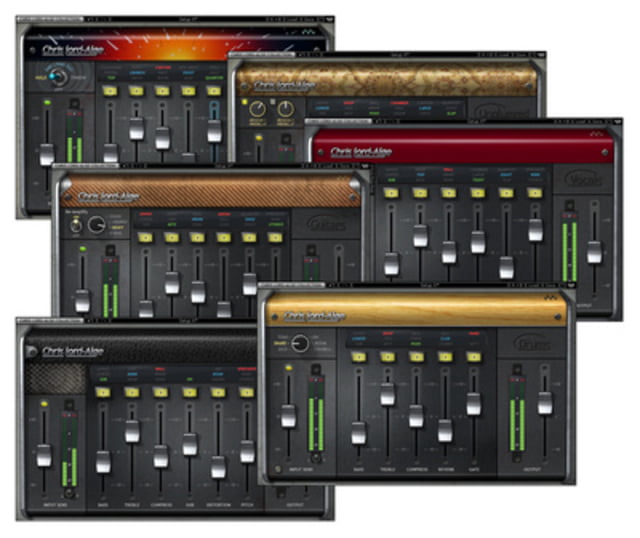Click the yellow input LED in Drums plugin
Screen dimensions: 640x538
pos(289,368)
